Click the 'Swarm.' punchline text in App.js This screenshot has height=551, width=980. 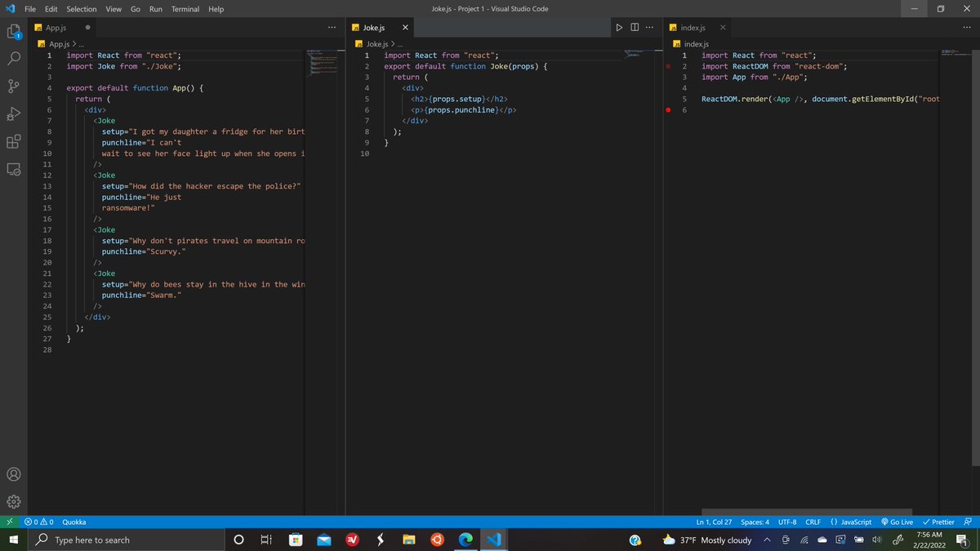(x=164, y=295)
